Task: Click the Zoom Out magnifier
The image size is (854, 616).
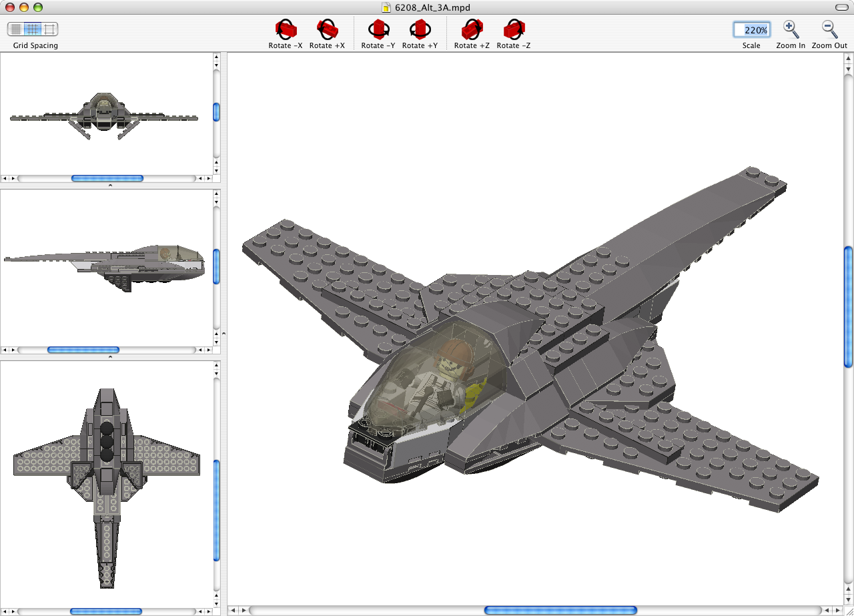Action: click(x=829, y=29)
